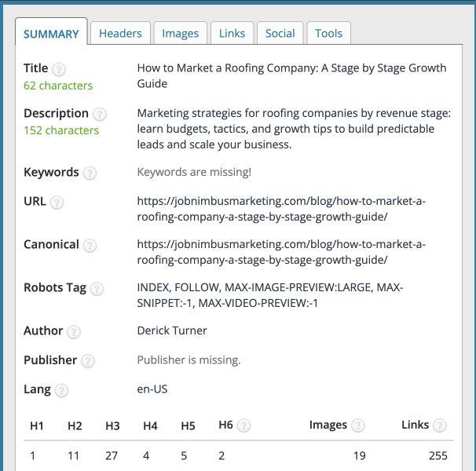
Task: Click question mark beside Links count
Action: point(439,425)
